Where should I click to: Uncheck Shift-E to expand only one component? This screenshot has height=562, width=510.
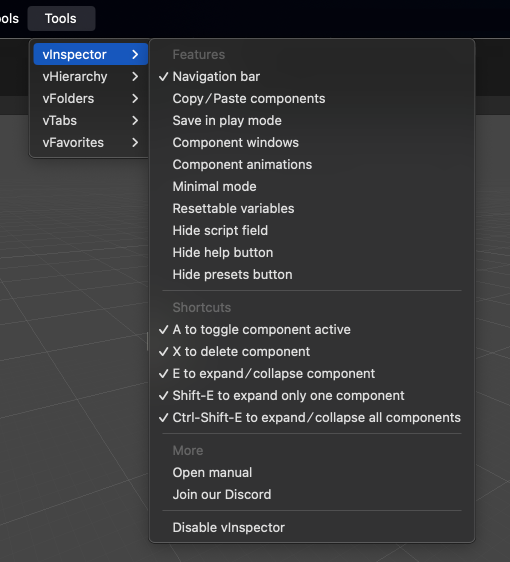(312, 396)
